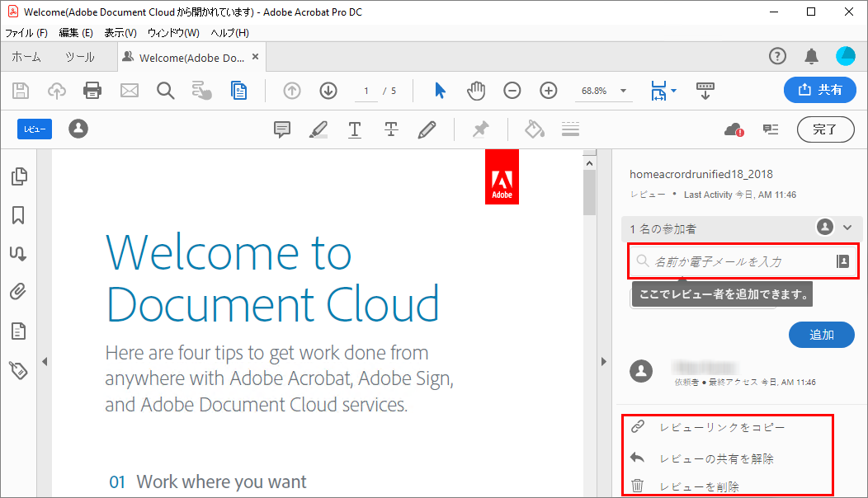
Task: Click the reviewer name or email field
Action: (x=734, y=261)
